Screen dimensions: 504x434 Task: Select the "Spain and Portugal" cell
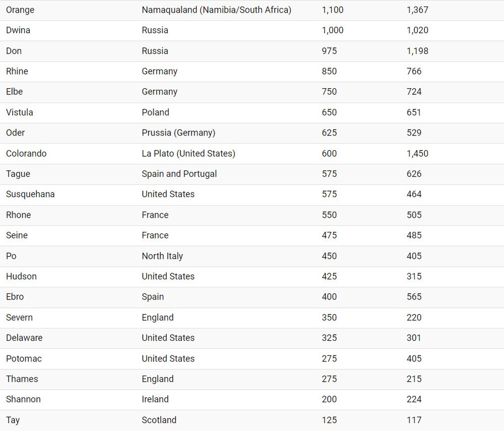(179, 174)
